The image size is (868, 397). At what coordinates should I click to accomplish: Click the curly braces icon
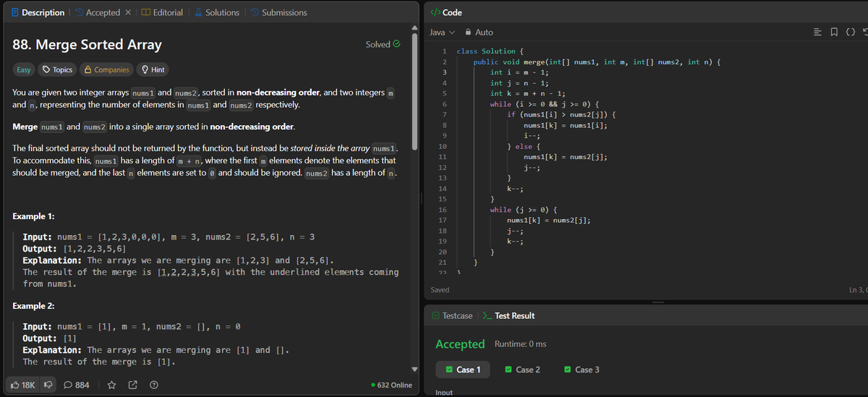(850, 32)
